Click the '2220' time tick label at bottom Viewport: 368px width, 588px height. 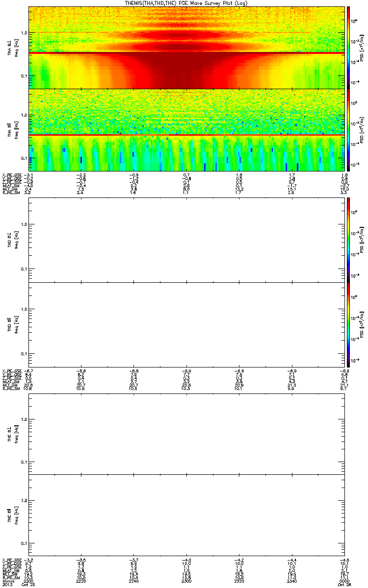click(x=81, y=581)
